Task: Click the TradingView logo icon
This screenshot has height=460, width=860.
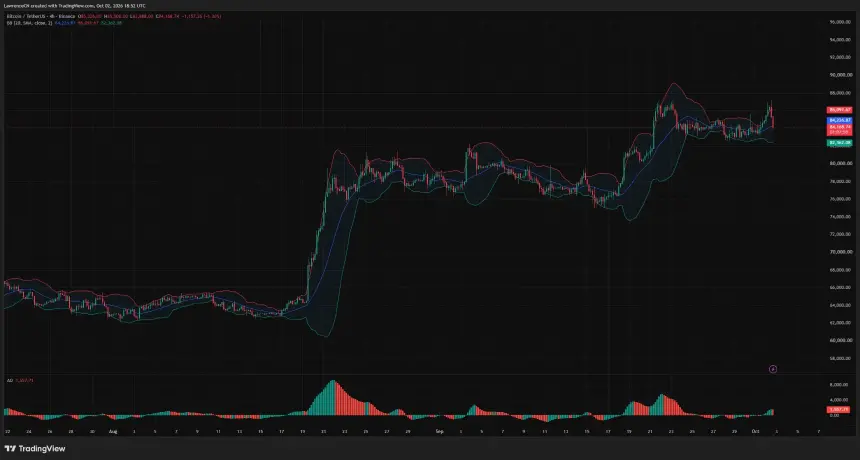Action: (x=10, y=449)
